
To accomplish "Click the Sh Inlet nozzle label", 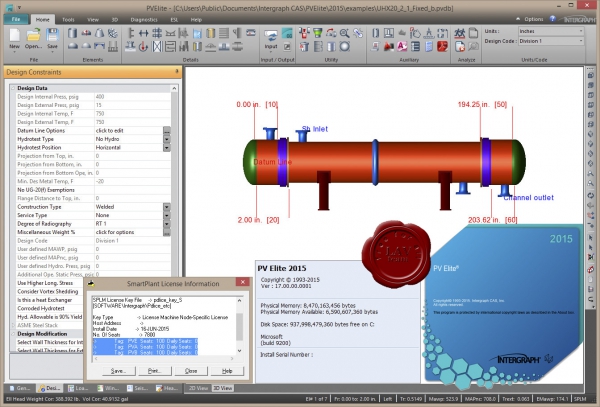I will (x=315, y=129).
